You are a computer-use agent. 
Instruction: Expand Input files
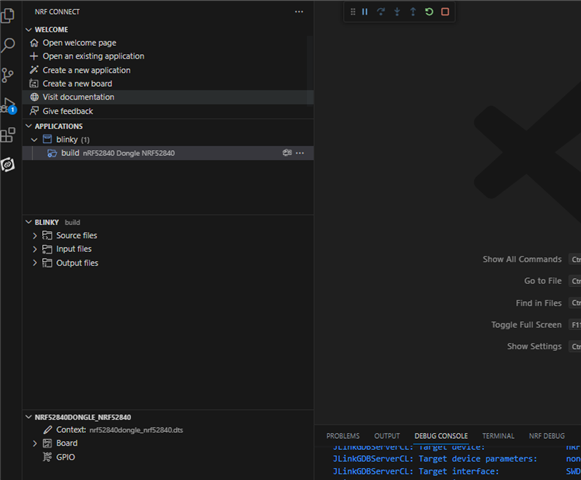click(34, 249)
